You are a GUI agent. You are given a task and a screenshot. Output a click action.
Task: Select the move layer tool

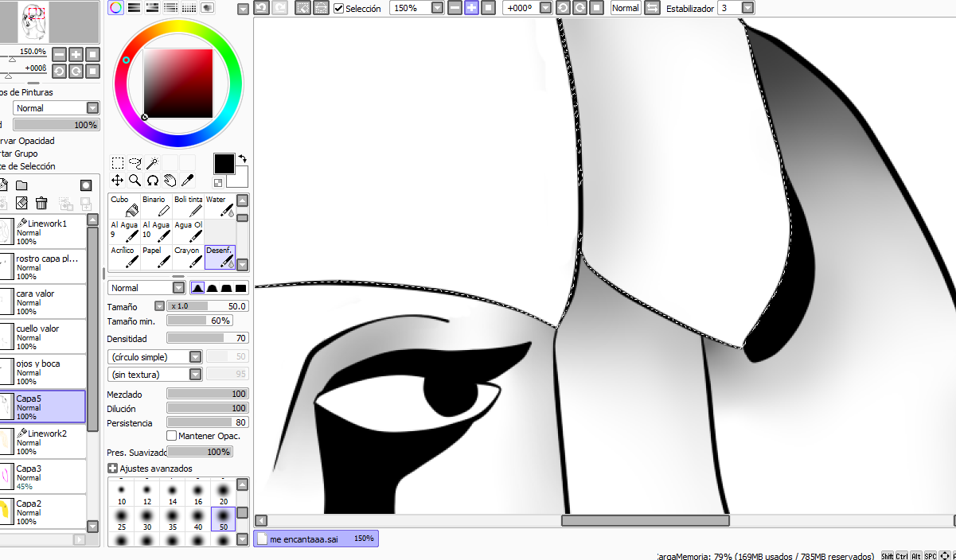(x=118, y=181)
